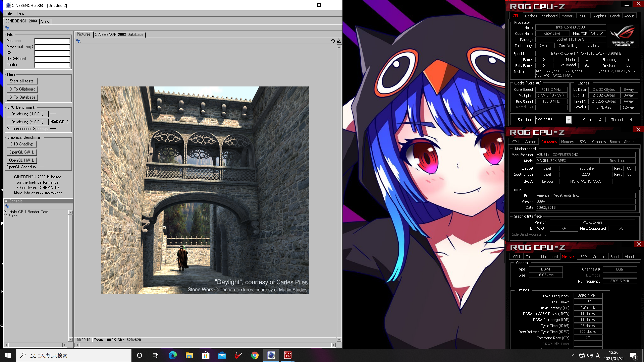The width and height of the screenshot is (644, 362).
Task: Click scroll down arrow of picture view
Action: click(x=339, y=339)
